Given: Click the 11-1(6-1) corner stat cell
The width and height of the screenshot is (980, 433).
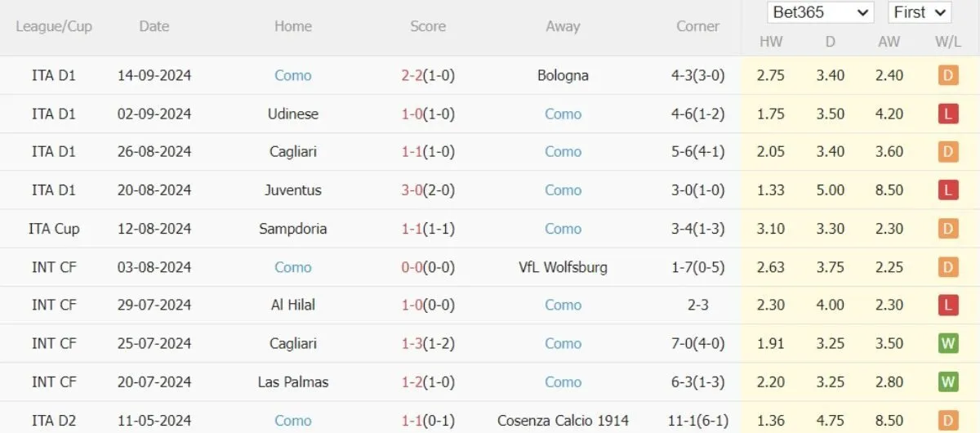Looking at the screenshot, I should [697, 421].
